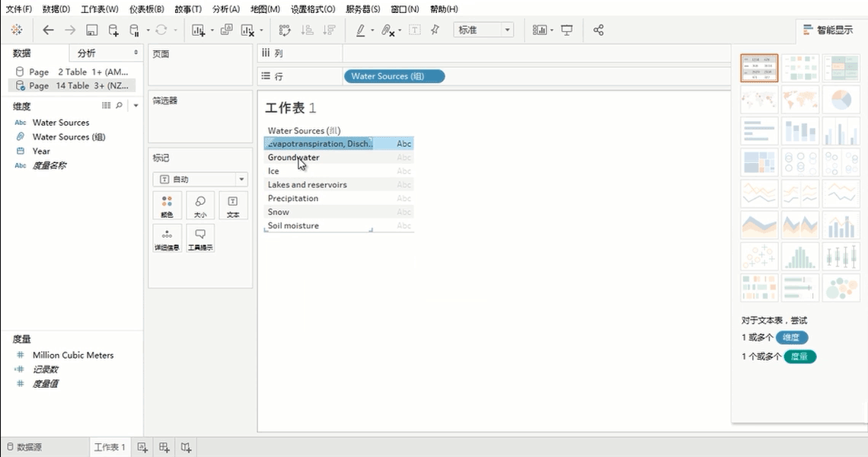
Task: Click the swap rows and columns icon
Action: (285, 30)
